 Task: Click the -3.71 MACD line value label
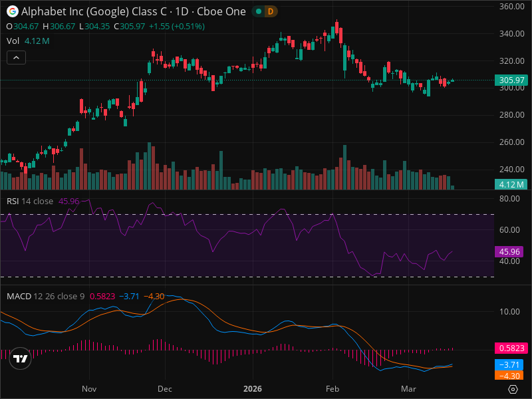click(509, 364)
